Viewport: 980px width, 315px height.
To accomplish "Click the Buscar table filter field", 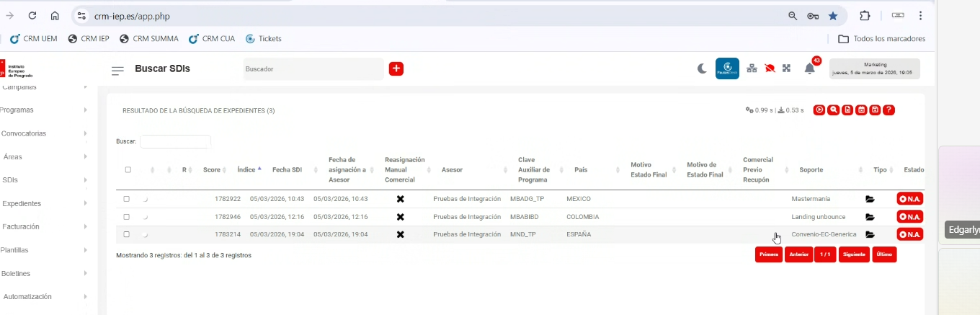I will [x=175, y=141].
